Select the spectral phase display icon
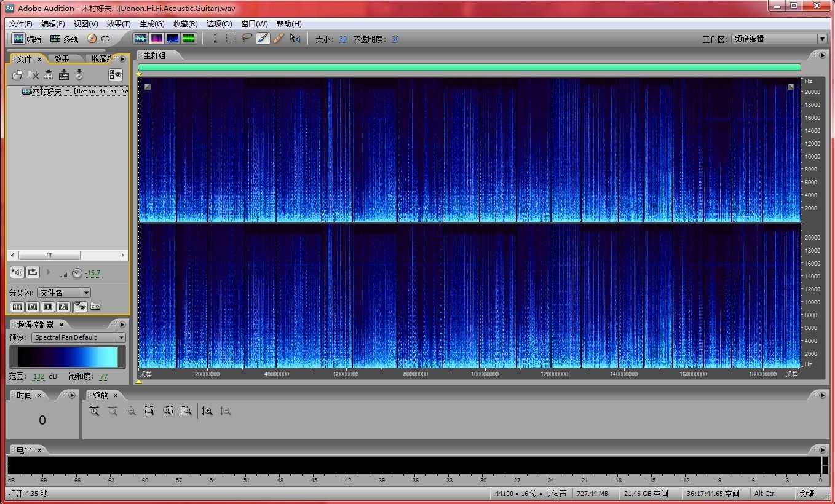 coord(189,39)
